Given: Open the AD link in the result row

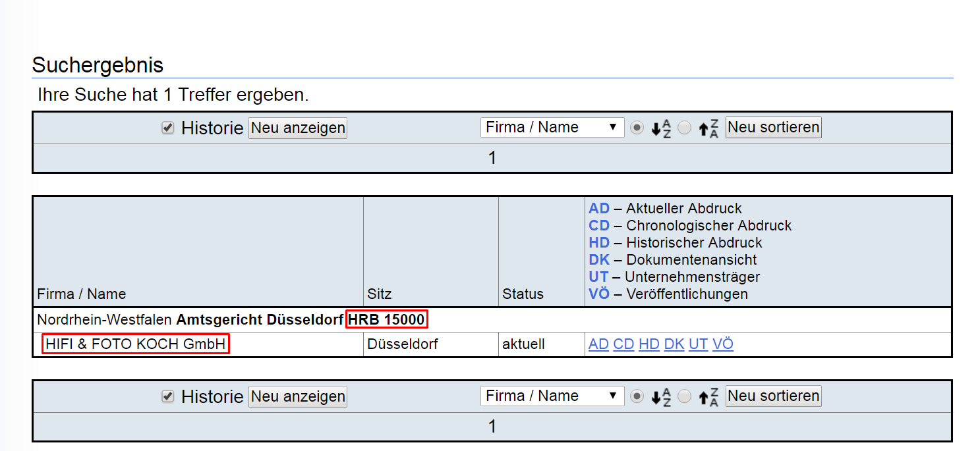Looking at the screenshot, I should [599, 344].
